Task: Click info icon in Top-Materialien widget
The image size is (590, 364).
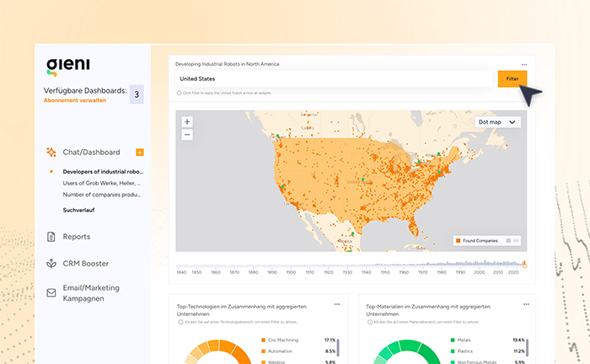Action: point(370,322)
